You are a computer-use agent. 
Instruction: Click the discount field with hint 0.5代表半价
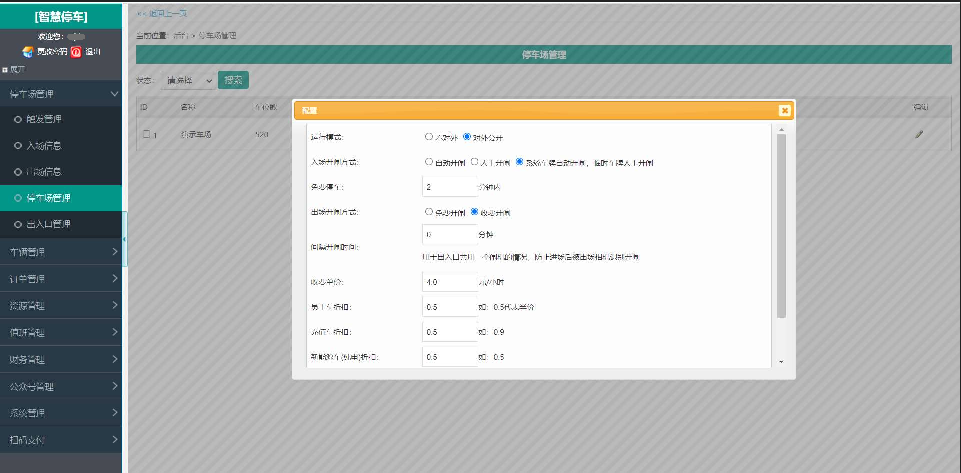449,307
